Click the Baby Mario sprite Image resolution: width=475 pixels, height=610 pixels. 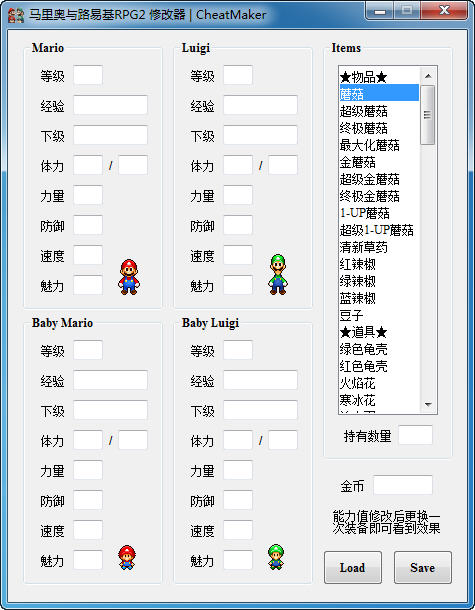[x=127, y=557]
